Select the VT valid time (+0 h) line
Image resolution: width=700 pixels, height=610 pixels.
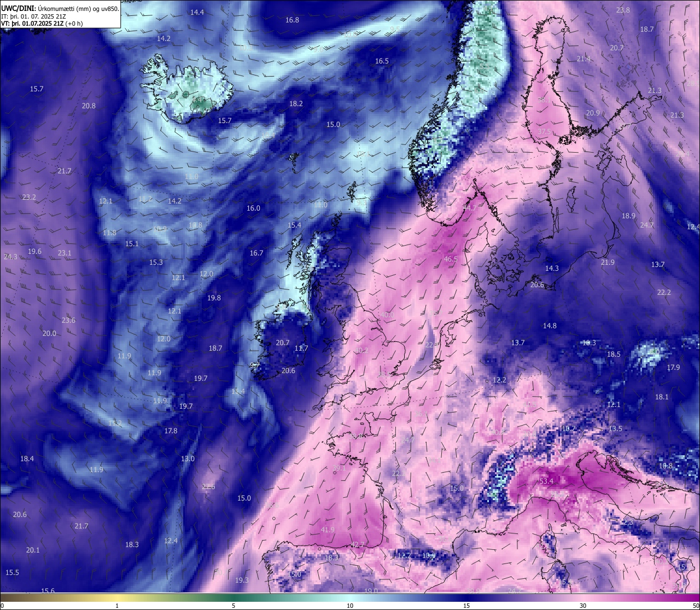coord(42,24)
